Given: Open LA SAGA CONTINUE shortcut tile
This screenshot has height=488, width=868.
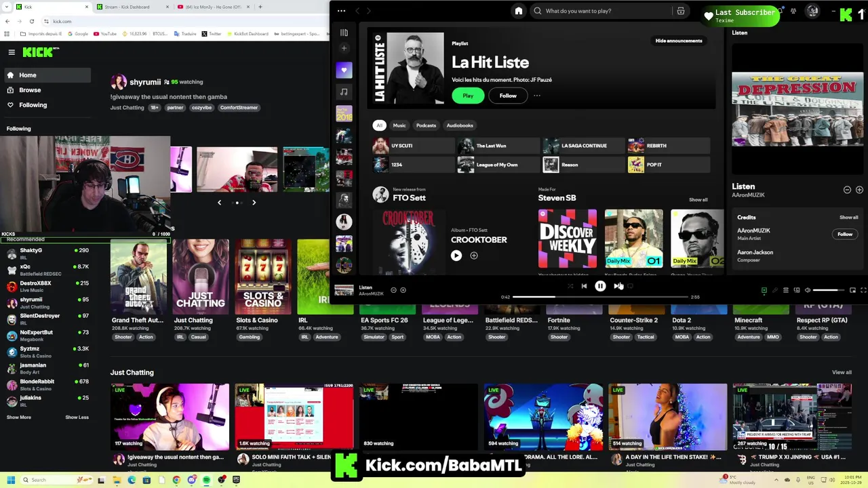Looking at the screenshot, I should (584, 146).
